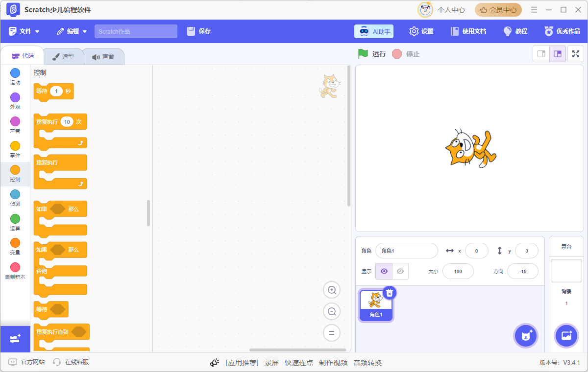Click the sprite name field 角色1

tap(407, 251)
